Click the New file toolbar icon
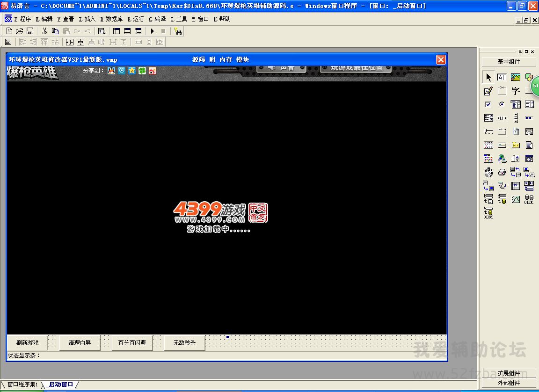539x392 pixels. point(9,31)
